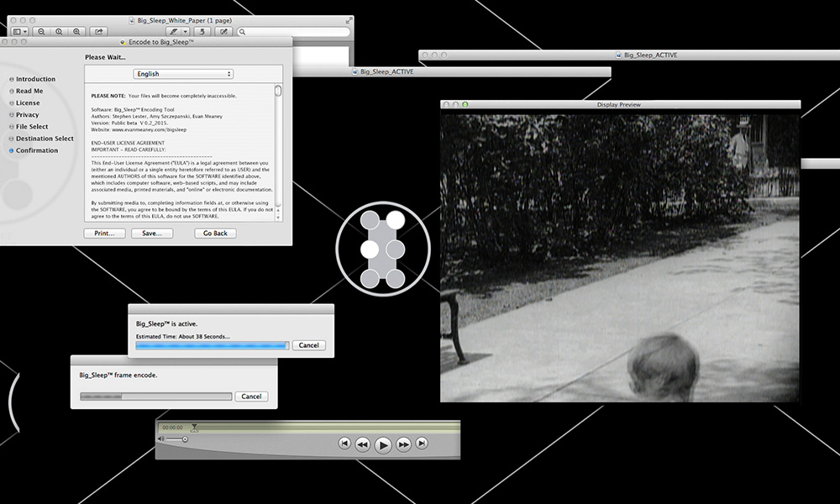This screenshot has width=840, height=504.
Task: Click the Big_Sleep_ACTIVE title above Display Preview
Action: pyautogui.click(x=650, y=55)
